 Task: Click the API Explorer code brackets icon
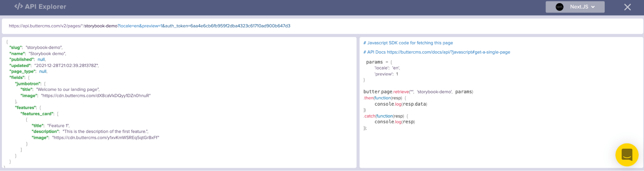click(18, 6)
